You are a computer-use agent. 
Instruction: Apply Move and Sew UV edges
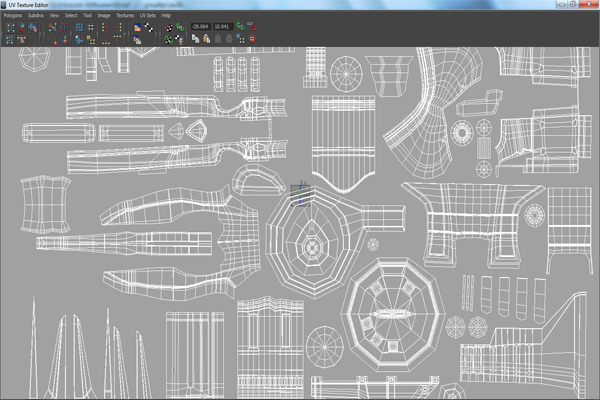[x=64, y=40]
